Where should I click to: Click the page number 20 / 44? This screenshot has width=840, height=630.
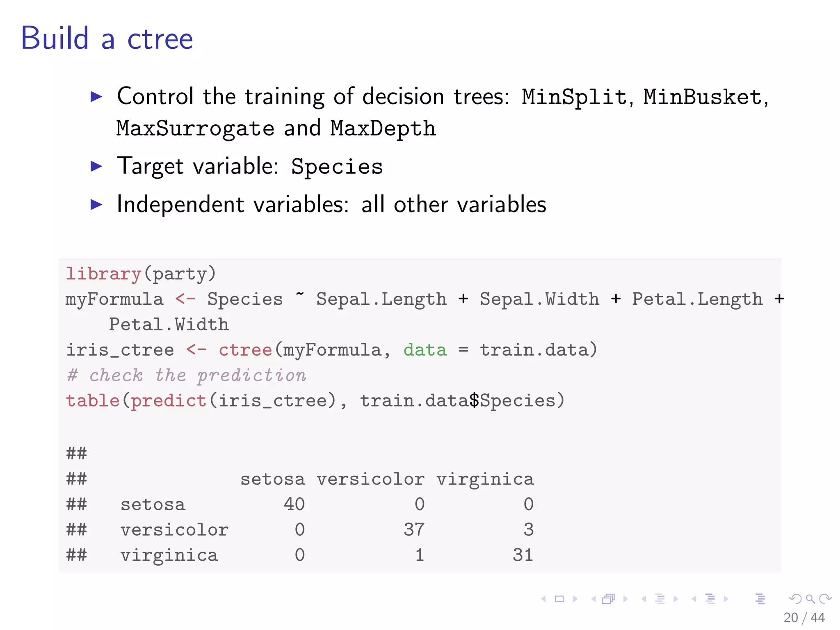click(x=804, y=618)
